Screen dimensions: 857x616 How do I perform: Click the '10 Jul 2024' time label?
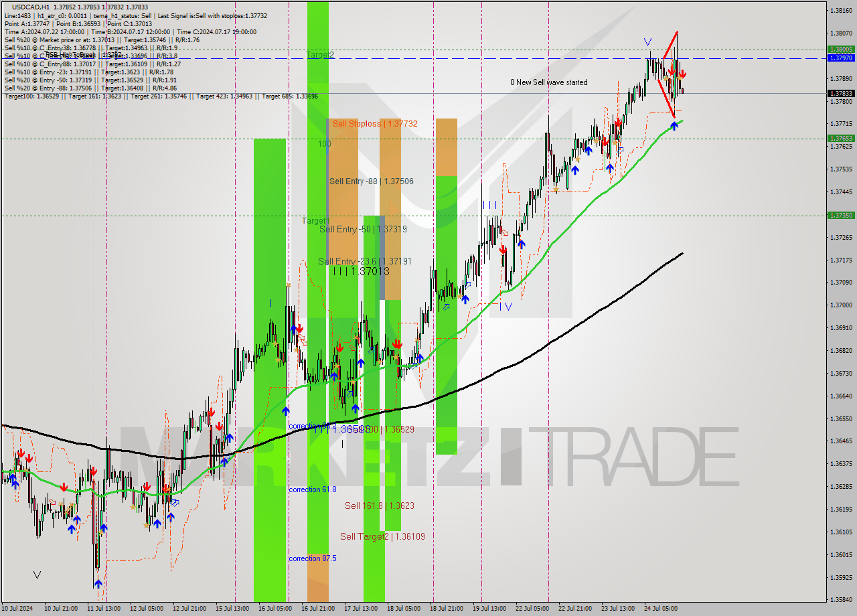tap(18, 609)
